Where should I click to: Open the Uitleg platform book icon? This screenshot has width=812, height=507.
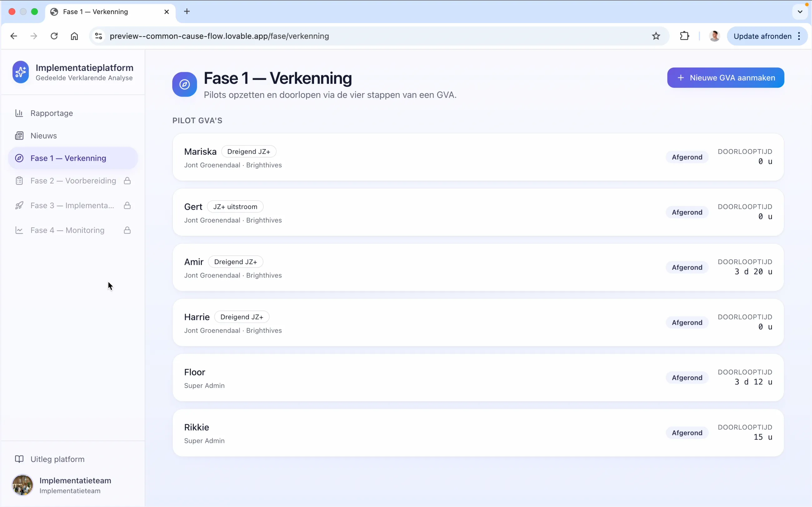point(19,459)
